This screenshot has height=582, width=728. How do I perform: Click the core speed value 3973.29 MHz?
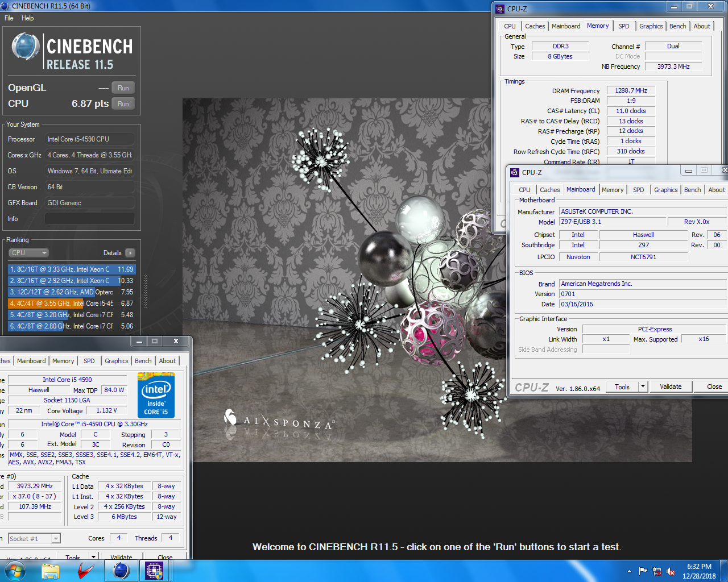[x=35, y=486]
